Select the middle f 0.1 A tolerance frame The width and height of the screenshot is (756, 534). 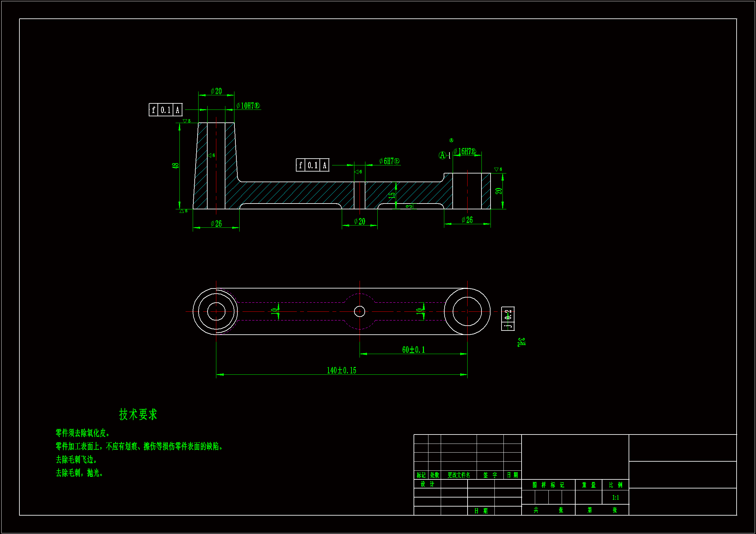click(312, 165)
